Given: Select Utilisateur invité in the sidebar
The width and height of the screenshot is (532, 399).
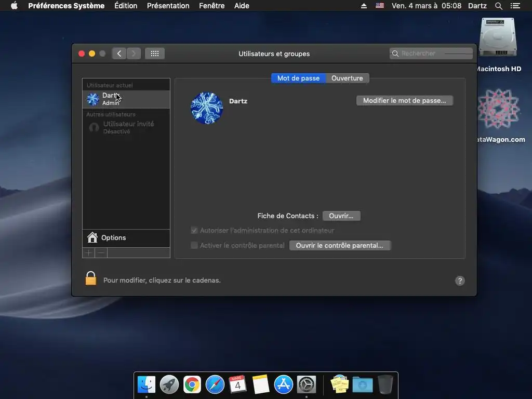Looking at the screenshot, I should pos(126,127).
